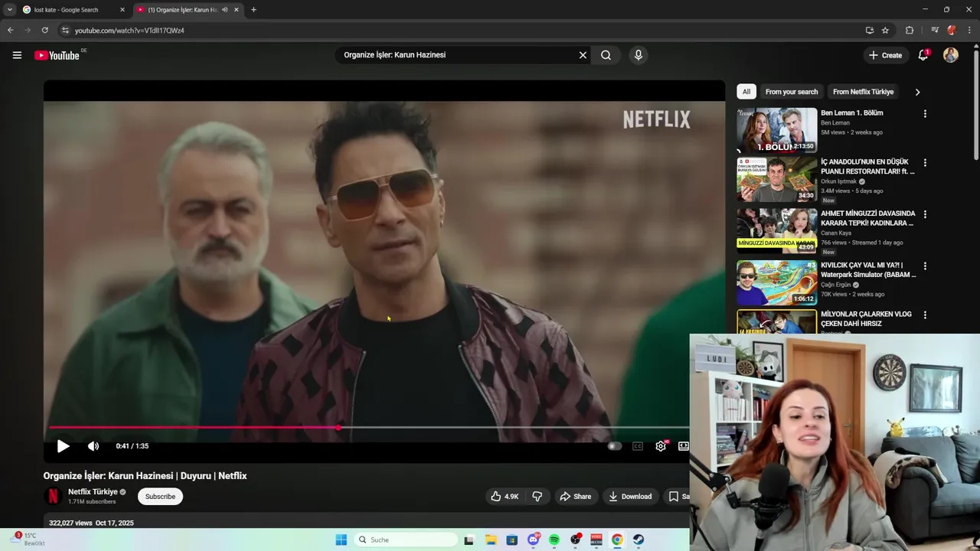Bookmark this page with the star icon

tap(885, 31)
